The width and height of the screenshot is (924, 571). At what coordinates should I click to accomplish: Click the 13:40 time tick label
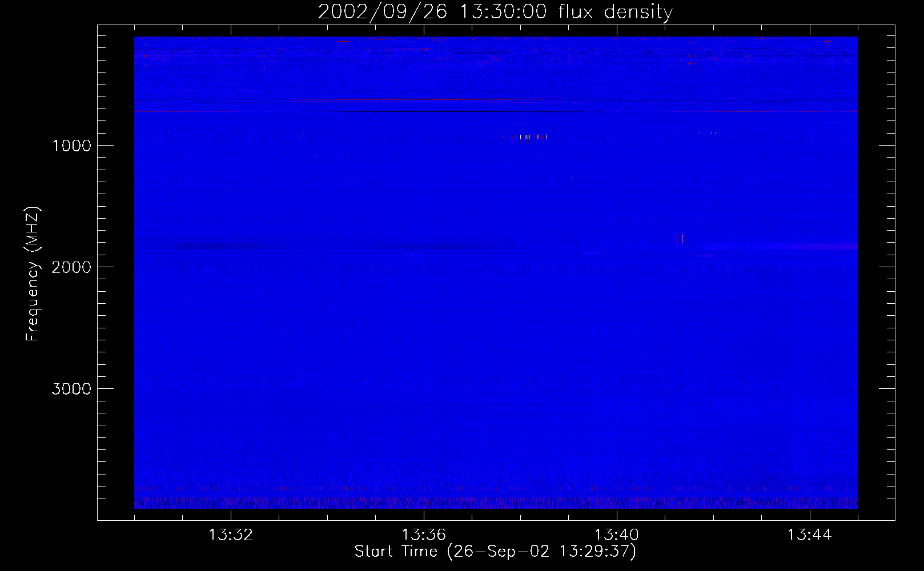pos(617,535)
